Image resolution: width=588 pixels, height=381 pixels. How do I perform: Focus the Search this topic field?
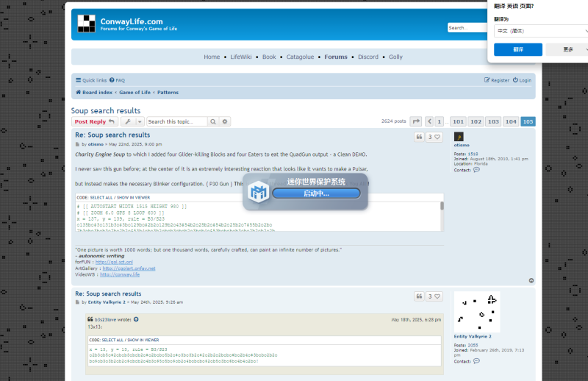(x=176, y=121)
